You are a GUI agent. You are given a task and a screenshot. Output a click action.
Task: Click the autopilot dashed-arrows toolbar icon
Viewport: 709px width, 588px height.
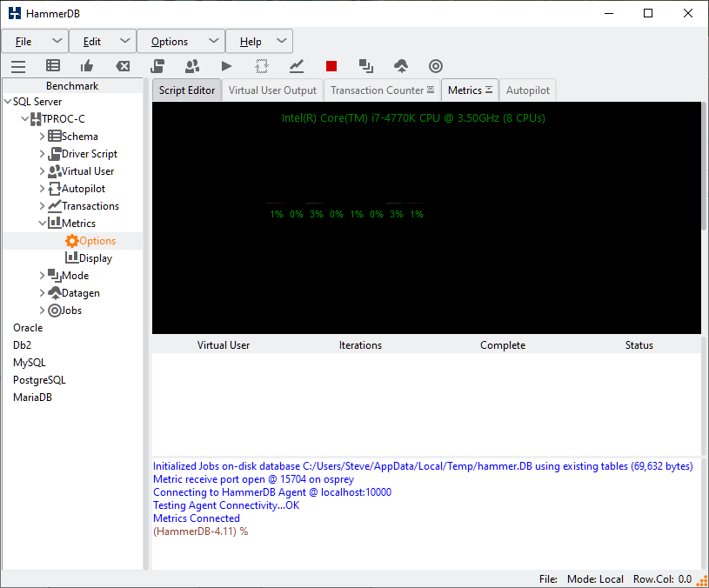pos(262,66)
